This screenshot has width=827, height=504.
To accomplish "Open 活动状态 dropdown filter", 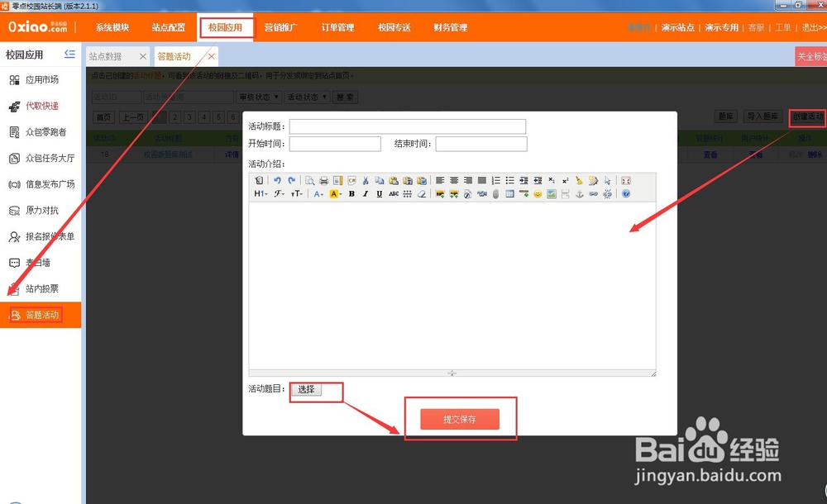I will [x=308, y=97].
